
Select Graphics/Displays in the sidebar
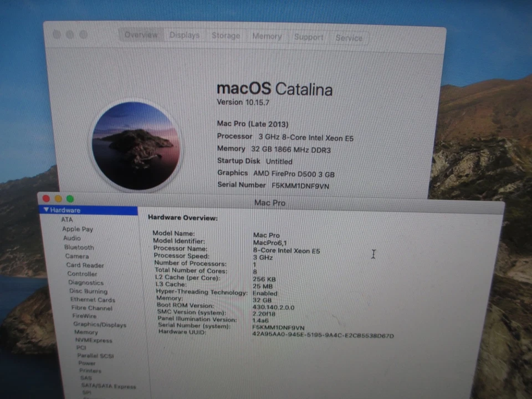[x=100, y=325]
